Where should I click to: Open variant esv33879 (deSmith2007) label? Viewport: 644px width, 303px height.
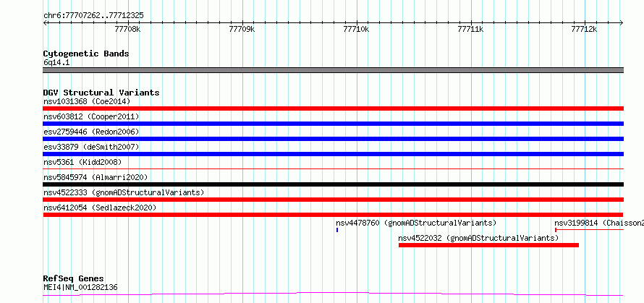click(91, 147)
